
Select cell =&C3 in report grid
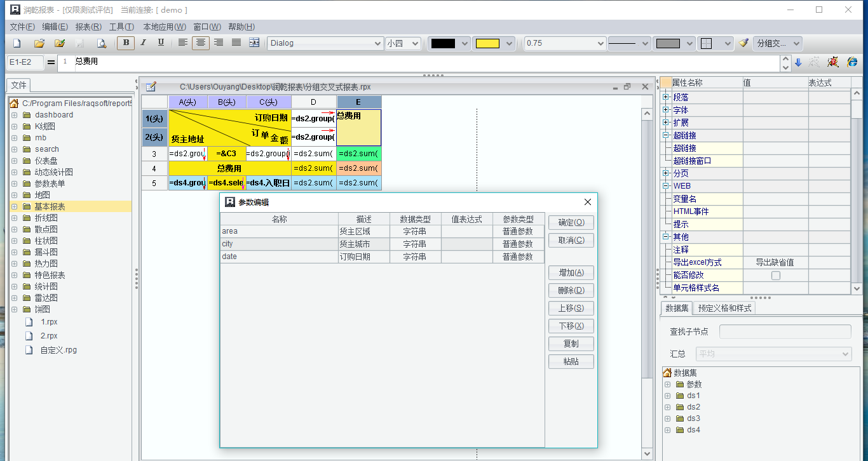226,154
